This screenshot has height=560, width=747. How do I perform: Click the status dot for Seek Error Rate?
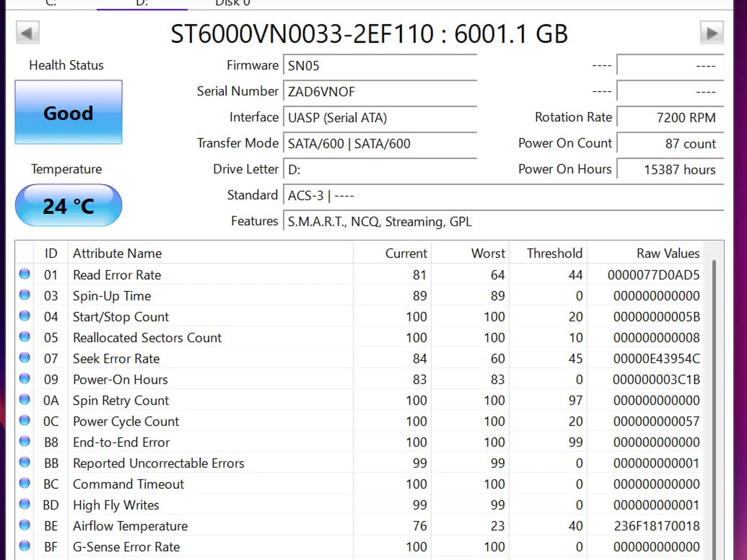[x=24, y=358]
